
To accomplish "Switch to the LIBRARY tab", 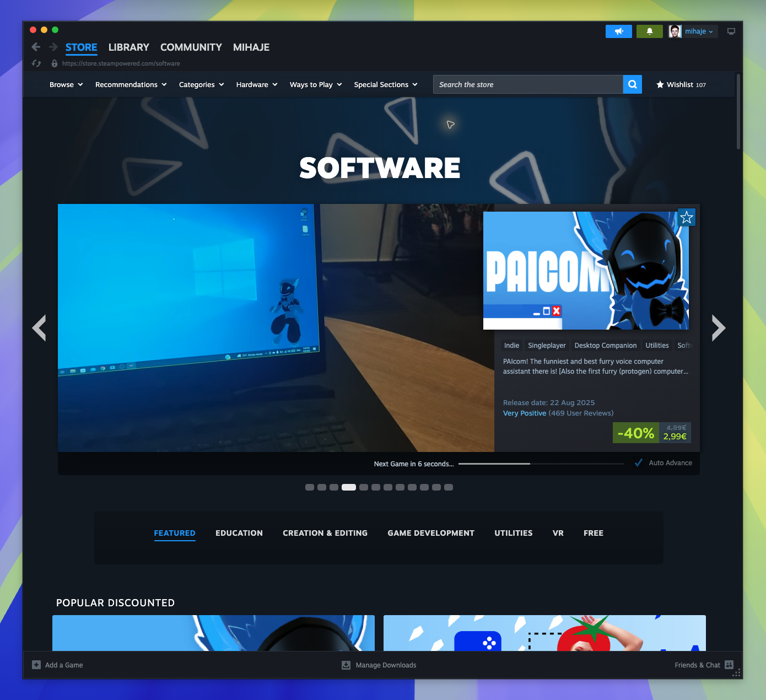I will pos(129,47).
